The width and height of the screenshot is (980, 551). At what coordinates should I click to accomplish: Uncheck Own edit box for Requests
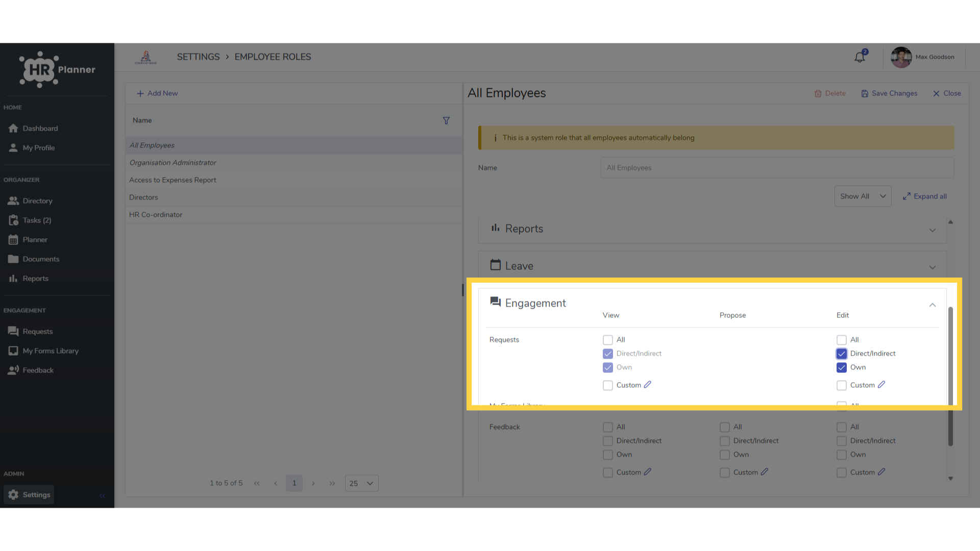841,367
